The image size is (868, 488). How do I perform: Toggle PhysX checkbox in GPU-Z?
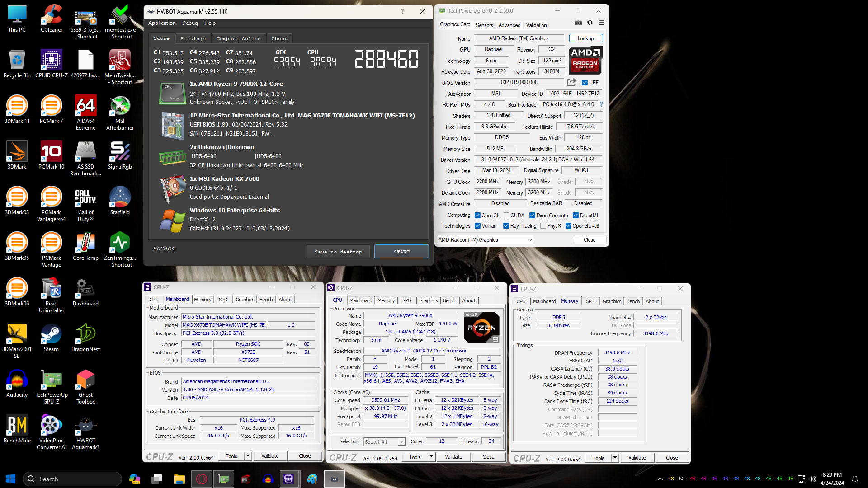(x=543, y=226)
